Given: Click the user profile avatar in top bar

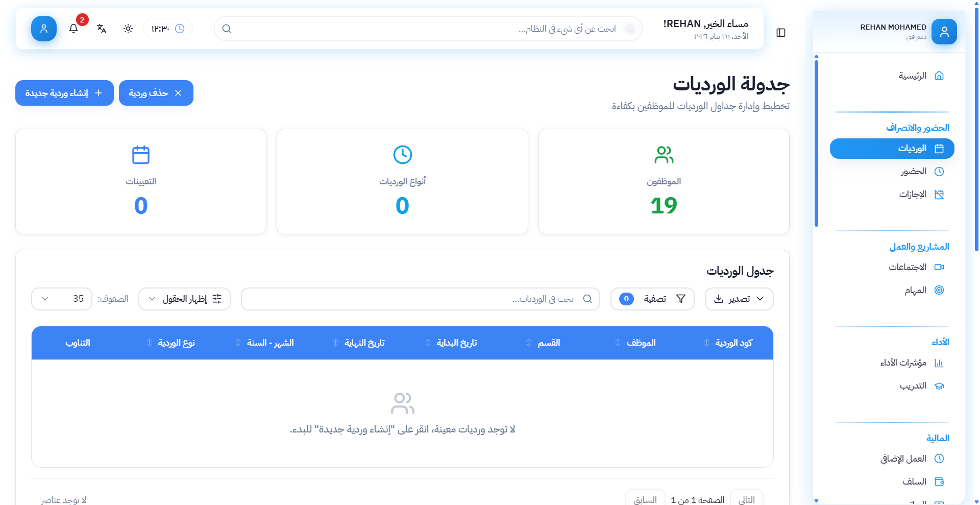Looking at the screenshot, I should (44, 29).
